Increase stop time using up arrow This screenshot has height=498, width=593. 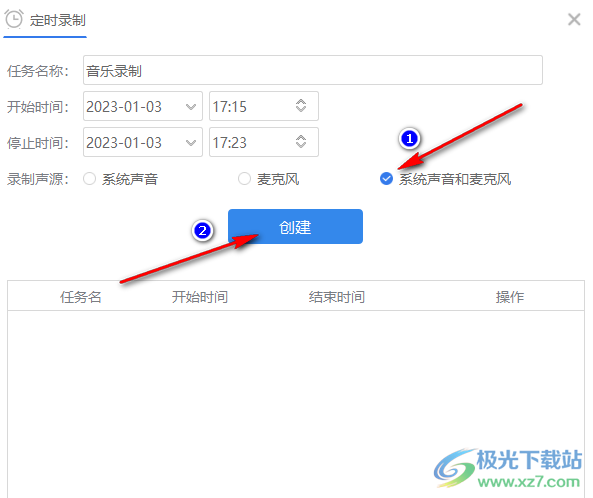(x=301, y=138)
